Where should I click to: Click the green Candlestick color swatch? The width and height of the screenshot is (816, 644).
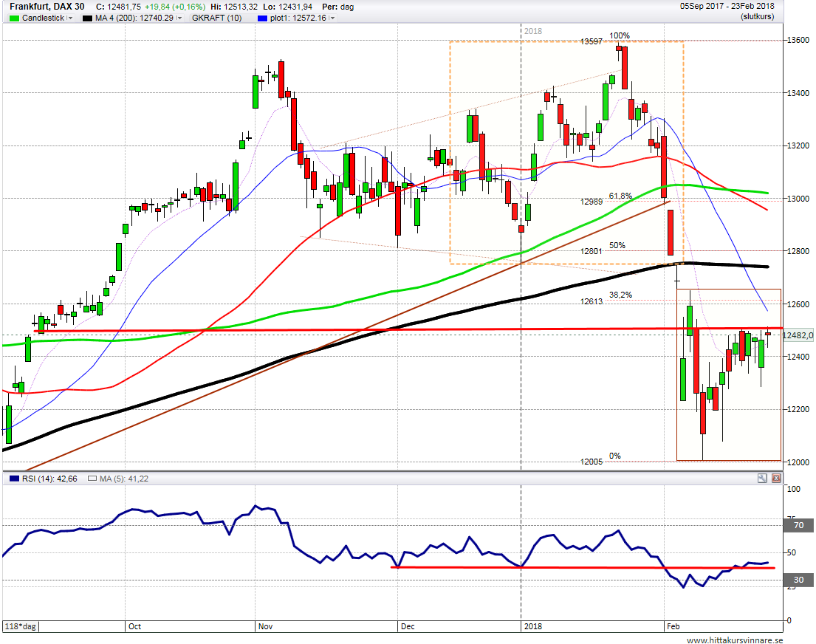tap(14, 18)
